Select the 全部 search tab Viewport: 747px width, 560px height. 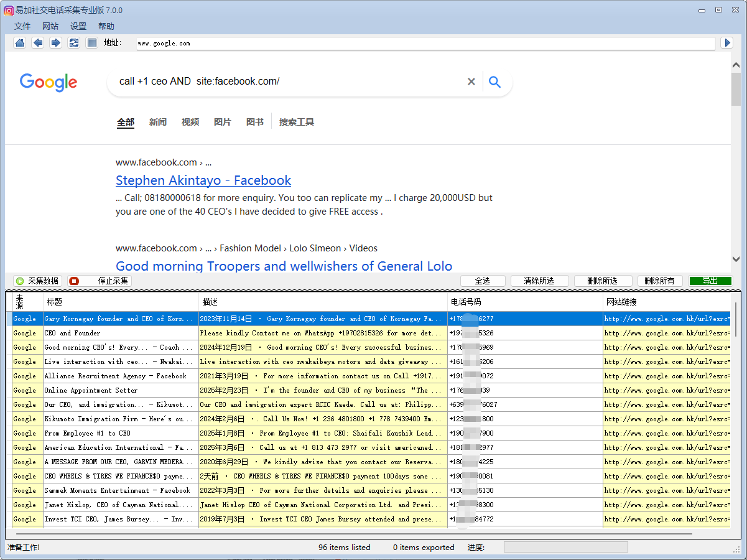click(126, 122)
